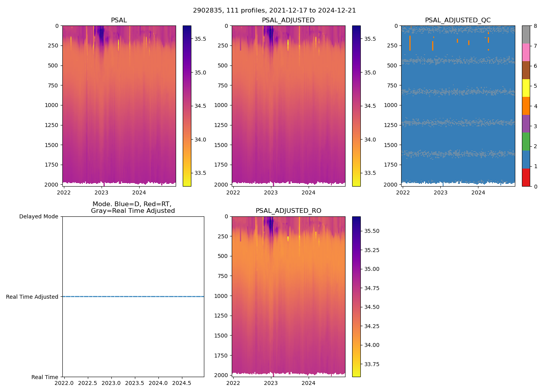Select the brown QC colorbar segment
This screenshot has height=392, width=549.
(526, 70)
